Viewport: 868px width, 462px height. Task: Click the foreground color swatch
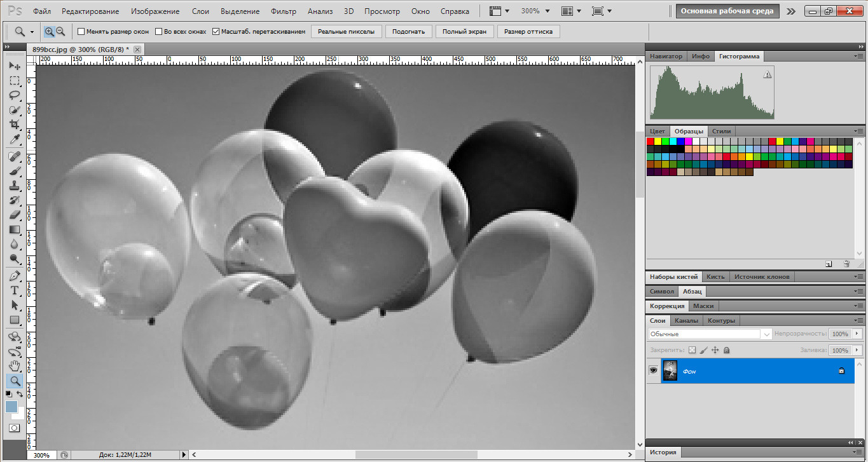11,406
